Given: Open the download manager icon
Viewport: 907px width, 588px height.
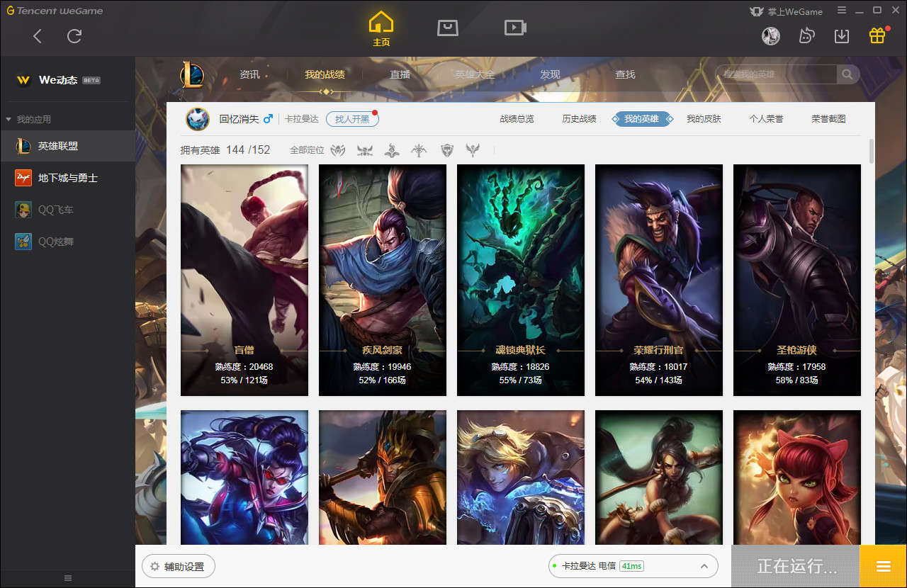Looking at the screenshot, I should (x=842, y=35).
